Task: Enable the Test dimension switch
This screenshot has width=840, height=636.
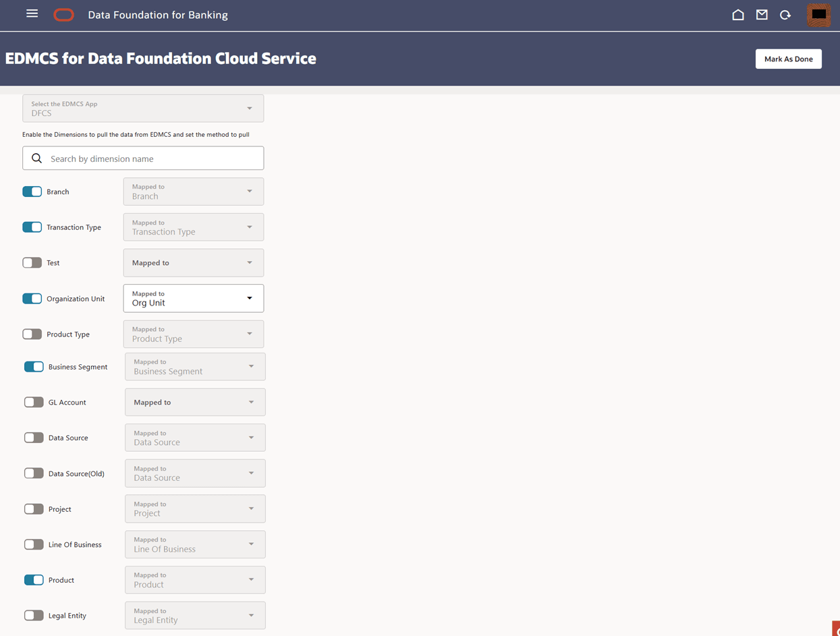Action: pos(32,263)
